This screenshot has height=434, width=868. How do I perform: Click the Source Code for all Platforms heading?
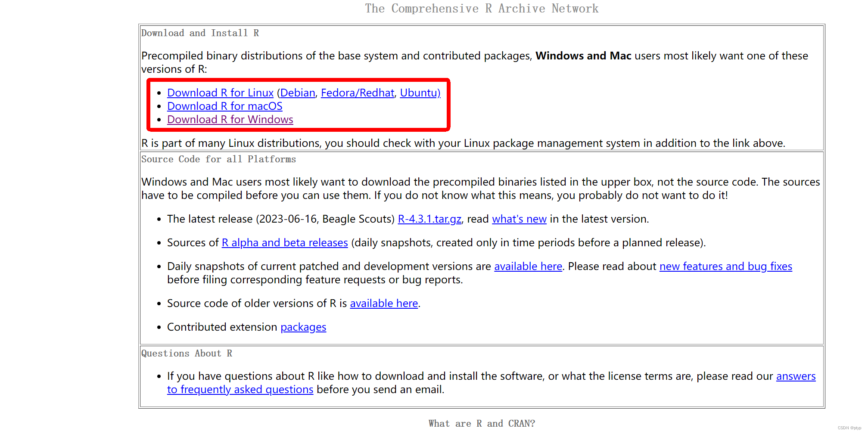(218, 159)
